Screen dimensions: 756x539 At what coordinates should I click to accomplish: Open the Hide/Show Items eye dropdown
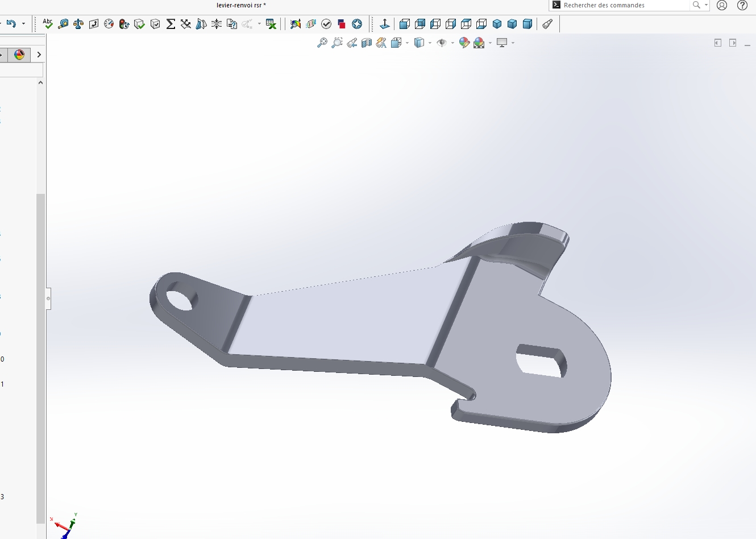(x=452, y=43)
